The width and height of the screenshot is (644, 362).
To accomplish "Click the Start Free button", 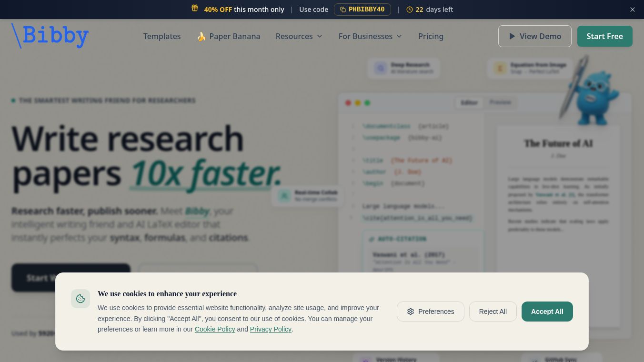I will [605, 36].
